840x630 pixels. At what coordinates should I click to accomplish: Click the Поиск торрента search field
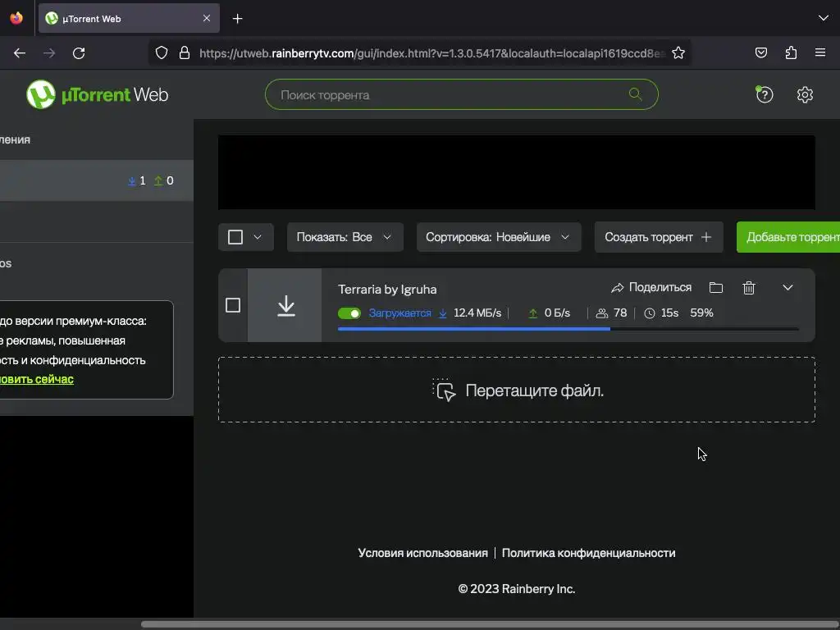pos(461,95)
